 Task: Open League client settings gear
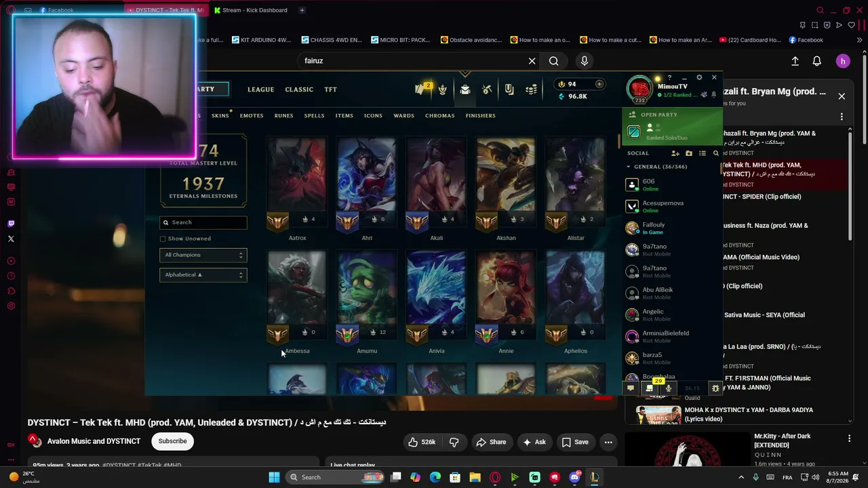pyautogui.click(x=699, y=77)
